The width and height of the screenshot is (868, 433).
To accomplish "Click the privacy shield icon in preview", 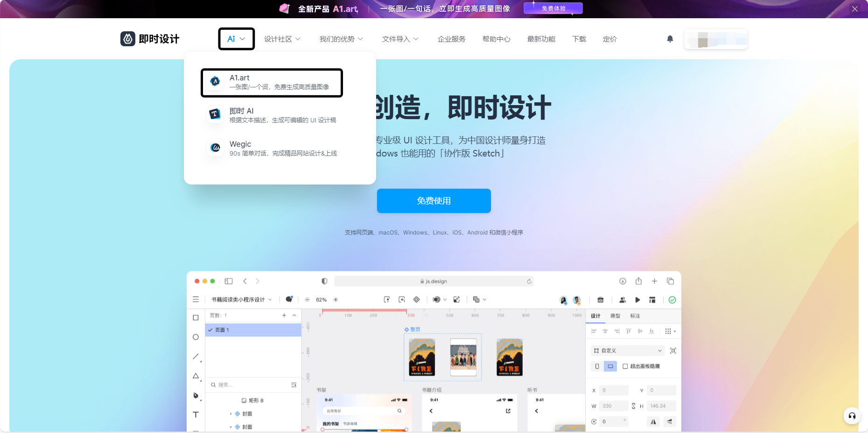I will (324, 281).
